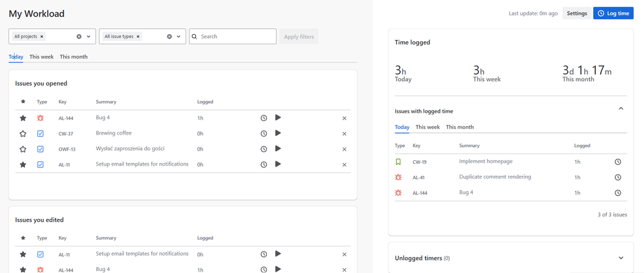Clear the projects filter selection
Screen dimensions: 644x273
tap(79, 37)
